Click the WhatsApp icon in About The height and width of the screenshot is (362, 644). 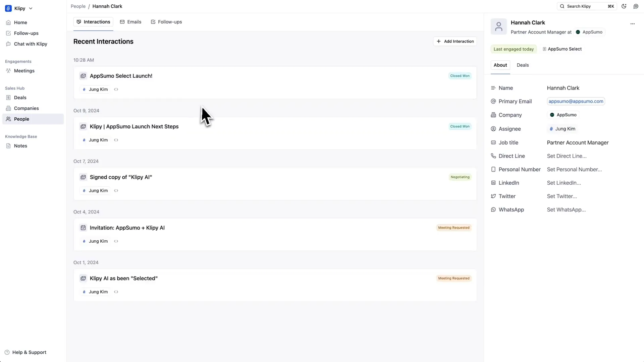click(x=493, y=209)
